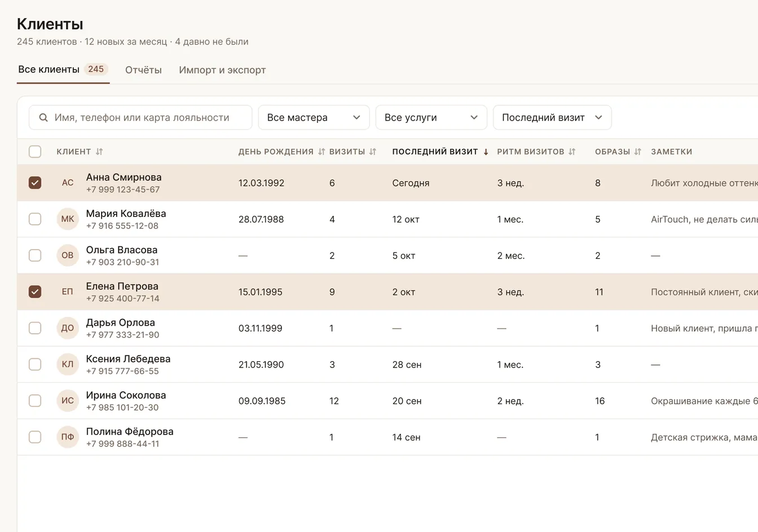The width and height of the screenshot is (758, 532).
Task: Open avatar ПФ of Полина Фёдорова
Action: click(x=68, y=437)
